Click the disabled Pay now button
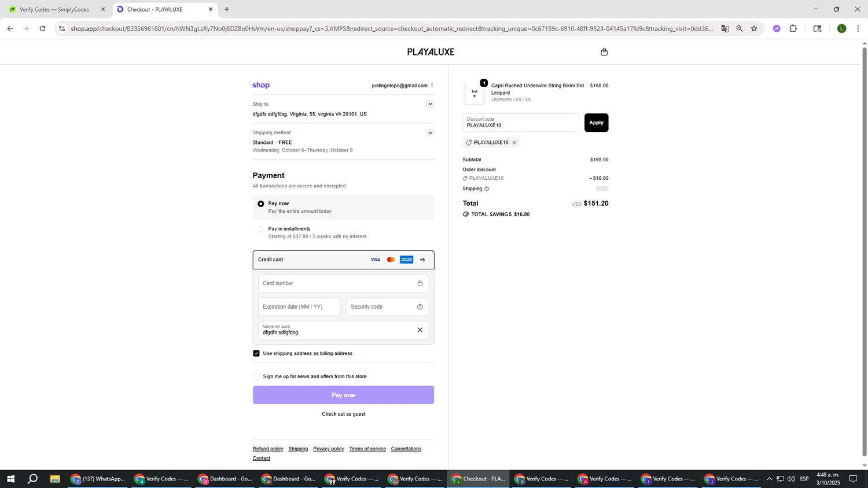The width and height of the screenshot is (868, 488). pos(343,395)
